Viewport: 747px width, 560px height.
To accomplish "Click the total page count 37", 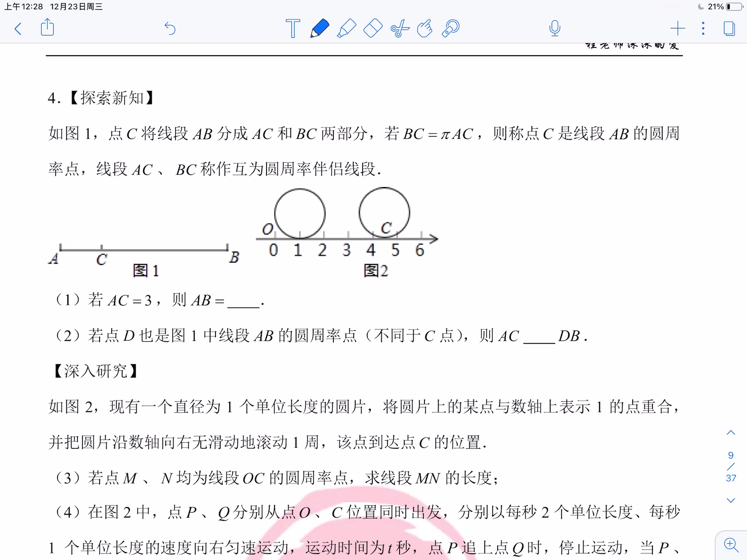I will pyautogui.click(x=731, y=478).
